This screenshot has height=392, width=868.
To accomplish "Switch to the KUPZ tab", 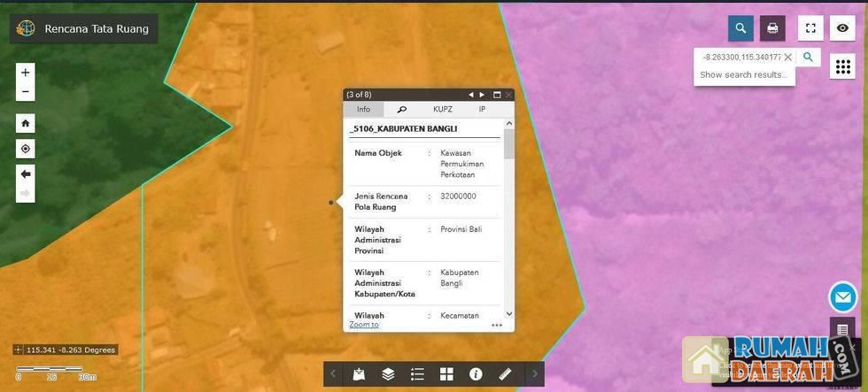I will [442, 110].
